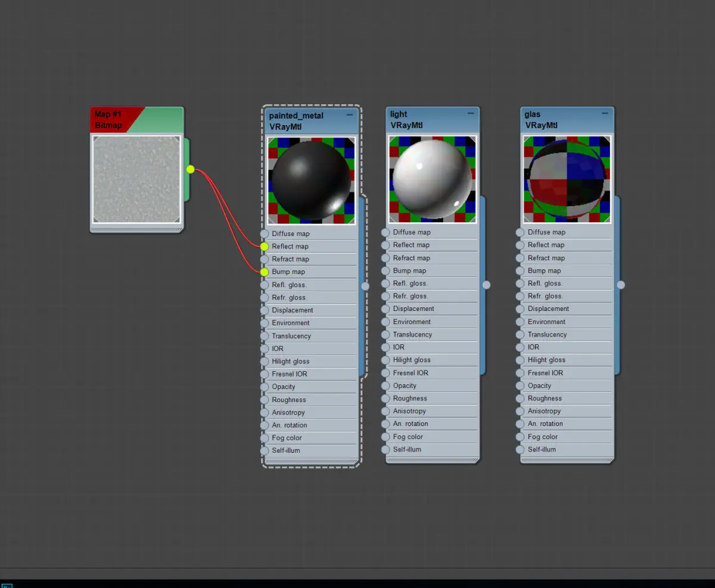Click glas node's Reflect map input socket

coord(520,245)
